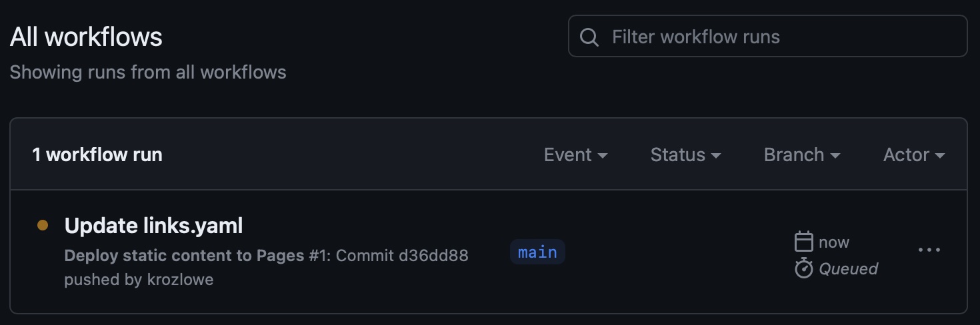
Task: Click the calendar icon beside now
Action: point(804,242)
